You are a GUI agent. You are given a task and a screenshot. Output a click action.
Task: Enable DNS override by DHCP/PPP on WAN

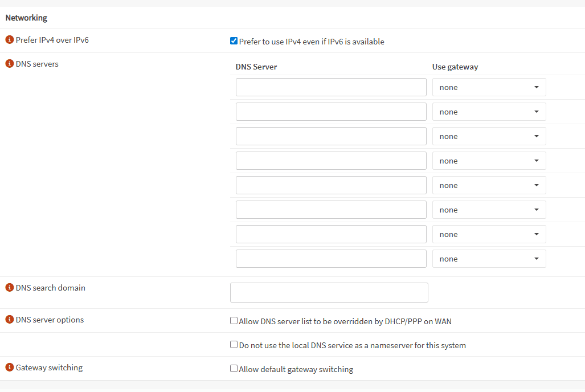point(234,321)
